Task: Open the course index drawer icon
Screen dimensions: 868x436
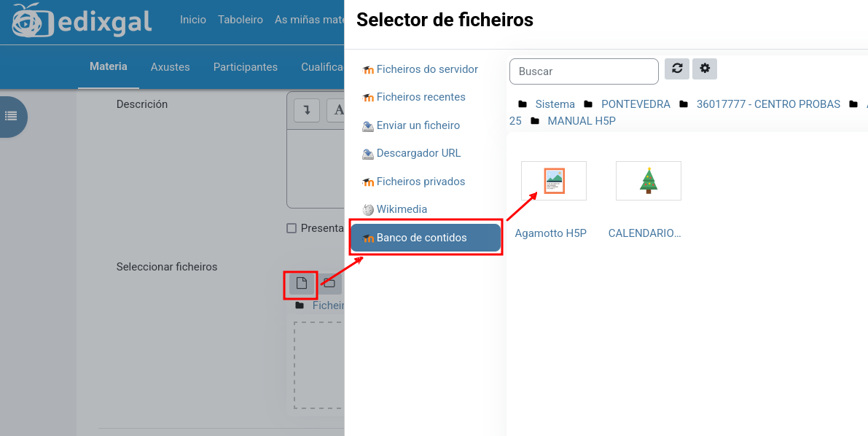Action: point(11,116)
